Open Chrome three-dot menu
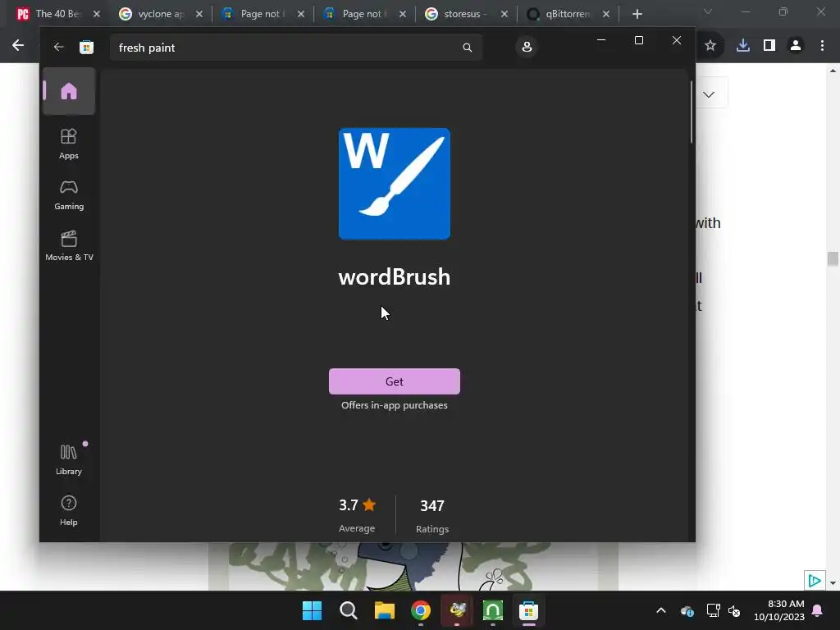Screen dimensions: 840x630 point(822,46)
